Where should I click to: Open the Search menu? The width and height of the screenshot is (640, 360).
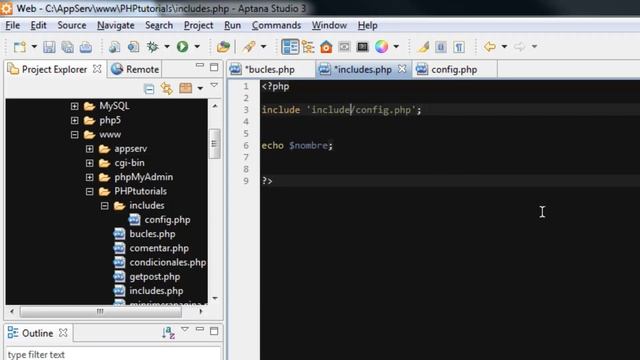pos(159,25)
